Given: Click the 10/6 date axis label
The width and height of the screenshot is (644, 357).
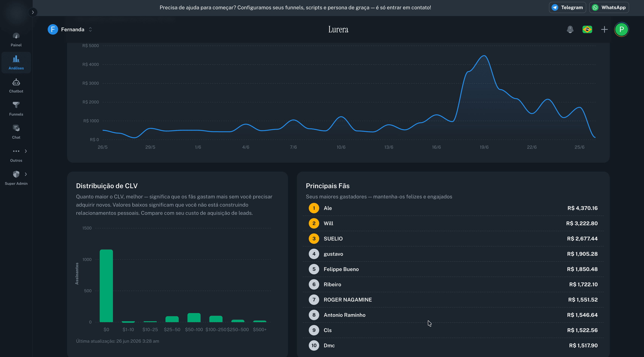Looking at the screenshot, I should [341, 147].
